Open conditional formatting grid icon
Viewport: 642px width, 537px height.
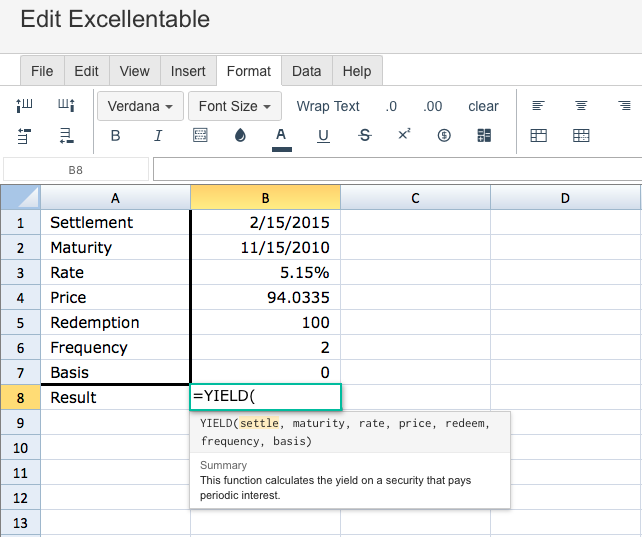pyautogui.click(x=484, y=135)
